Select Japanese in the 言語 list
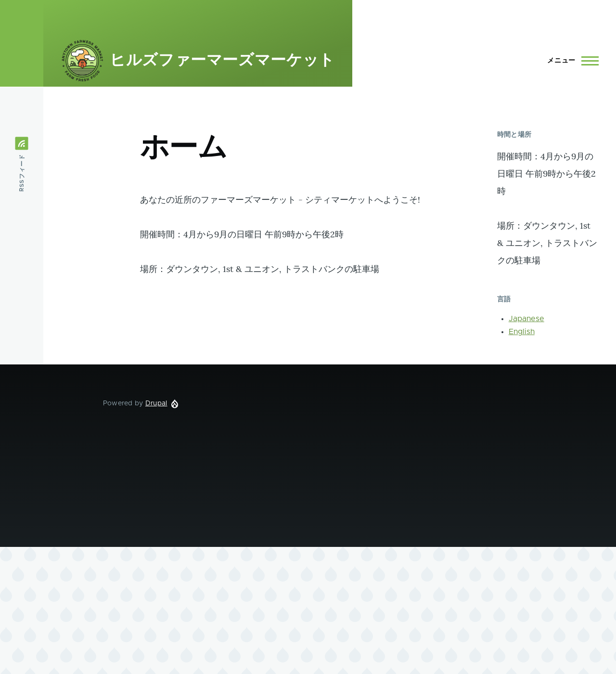 coord(526,318)
